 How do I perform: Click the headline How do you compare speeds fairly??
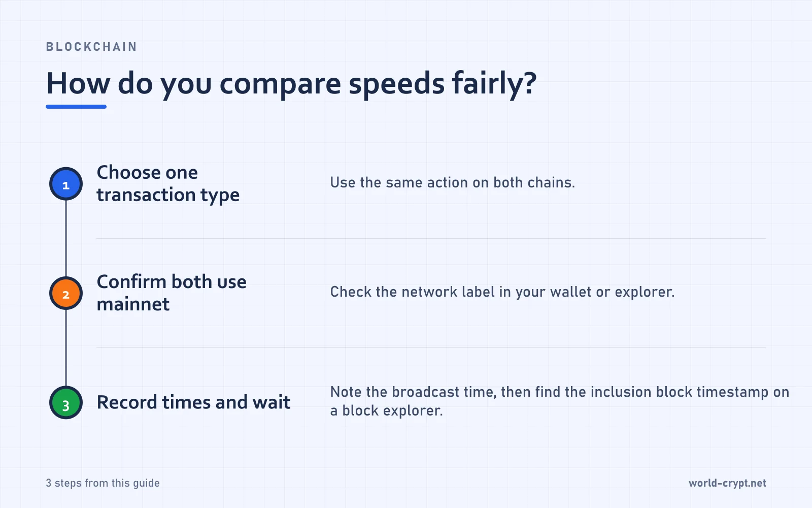coord(291,84)
